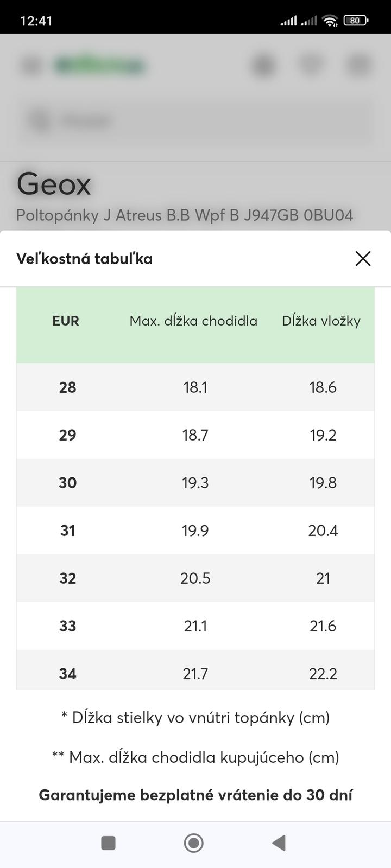Tap the battery indicator showing 80

click(x=356, y=21)
